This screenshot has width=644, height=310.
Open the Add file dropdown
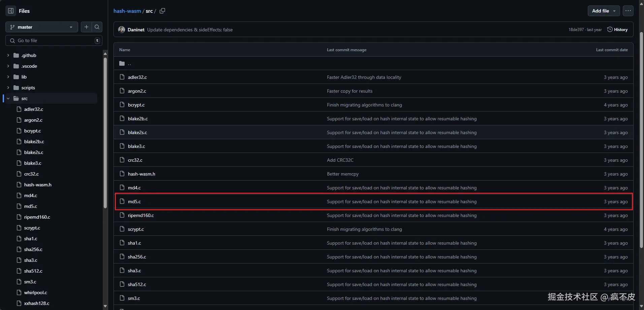point(604,11)
